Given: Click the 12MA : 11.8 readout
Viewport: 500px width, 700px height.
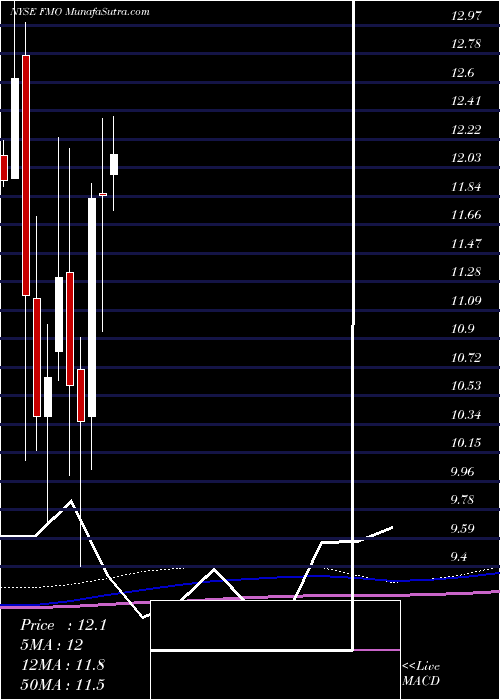Looking at the screenshot, I should tap(62, 665).
